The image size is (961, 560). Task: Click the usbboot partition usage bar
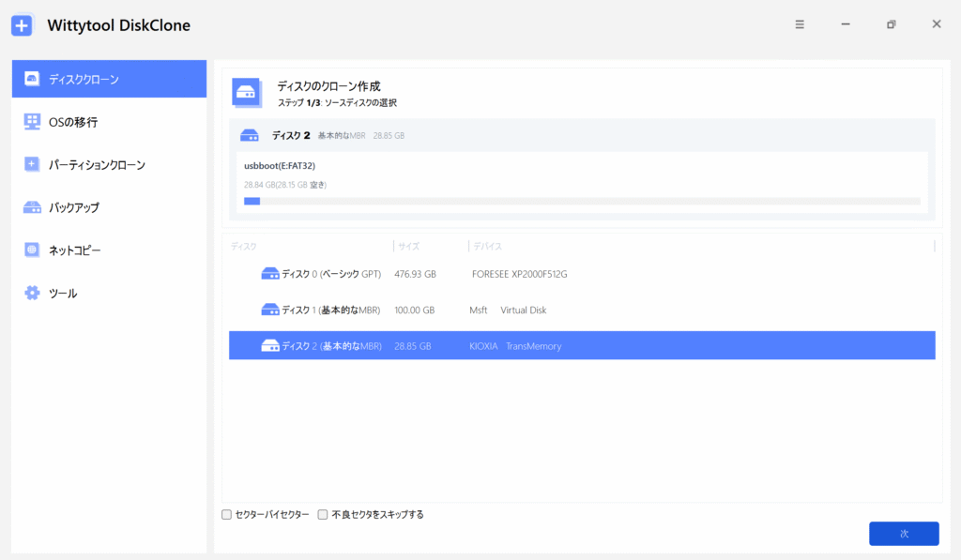tap(582, 201)
